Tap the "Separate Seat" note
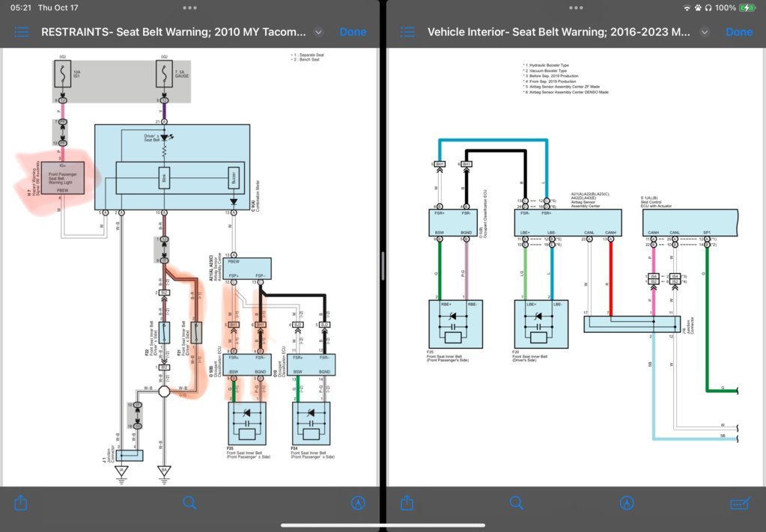The width and height of the screenshot is (766, 532). pos(310,55)
